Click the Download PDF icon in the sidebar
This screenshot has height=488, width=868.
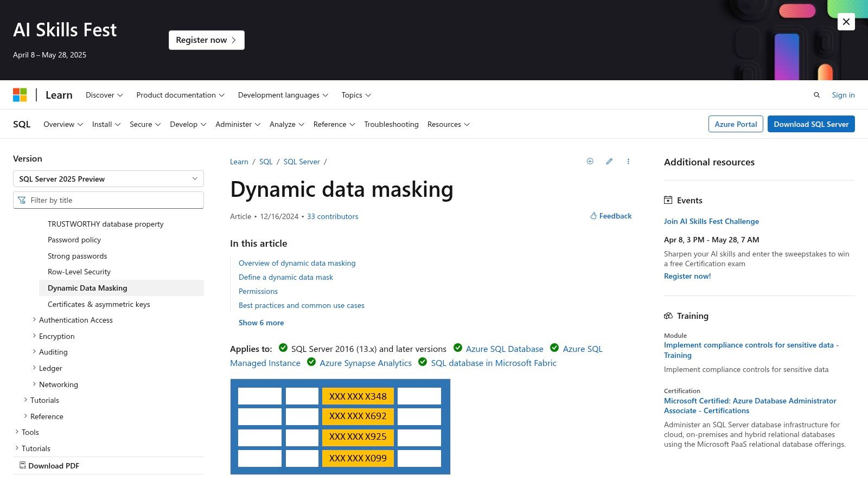22,465
